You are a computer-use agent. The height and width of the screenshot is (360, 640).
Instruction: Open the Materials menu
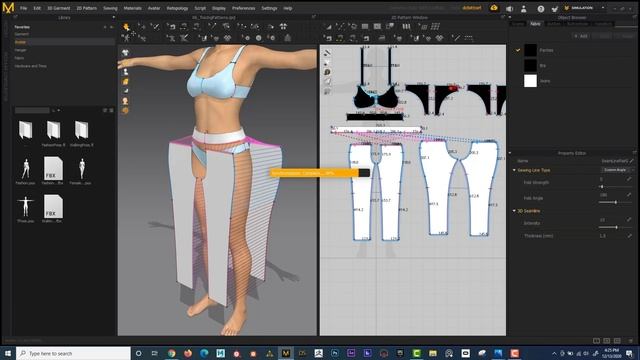click(133, 8)
